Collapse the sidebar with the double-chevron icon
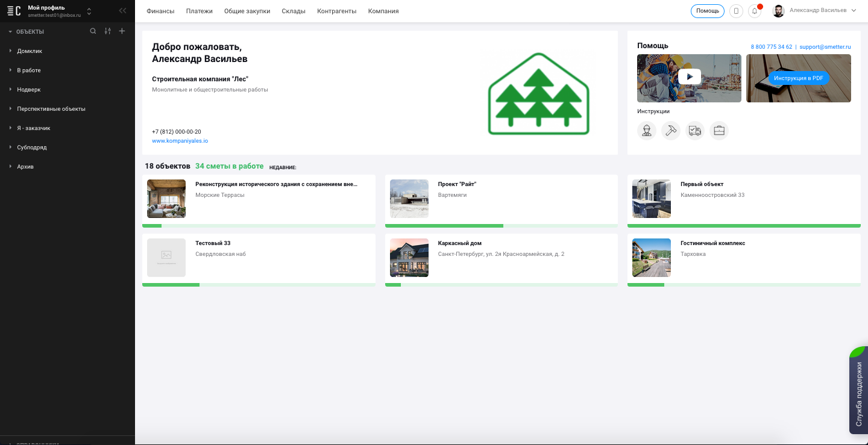 pyautogui.click(x=123, y=11)
